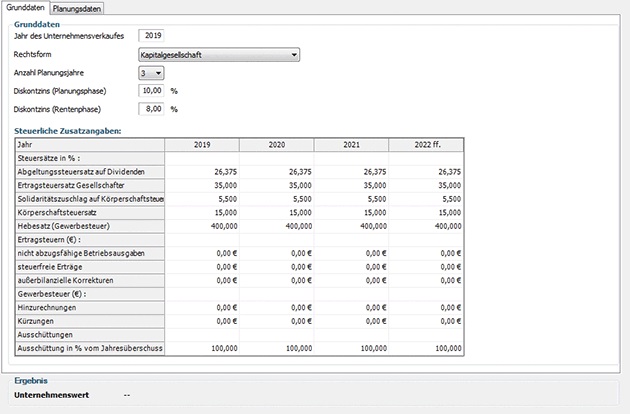Edit the Diskontzins (Rentenphase) field
The width and height of the screenshot is (630, 414).
coord(151,109)
